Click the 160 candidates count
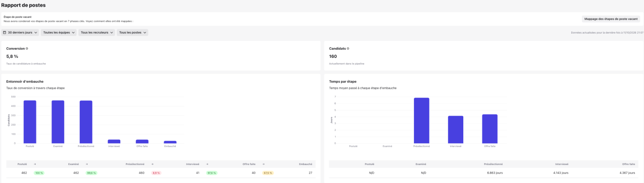This screenshot has width=644, height=183. click(x=333, y=56)
